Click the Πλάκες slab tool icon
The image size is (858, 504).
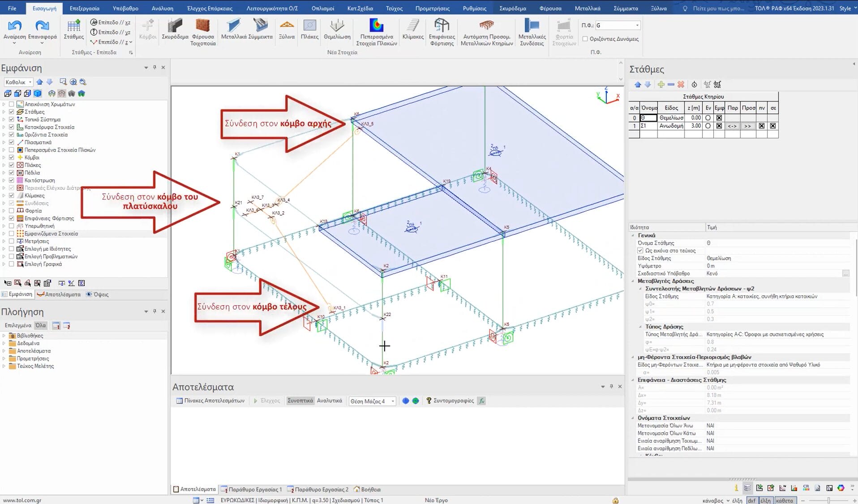point(309,26)
